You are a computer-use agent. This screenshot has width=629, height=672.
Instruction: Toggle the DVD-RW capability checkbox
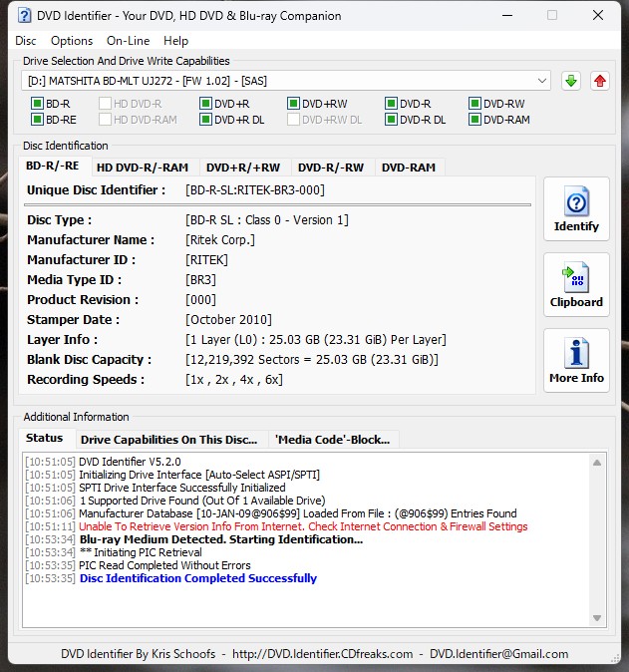(x=474, y=104)
